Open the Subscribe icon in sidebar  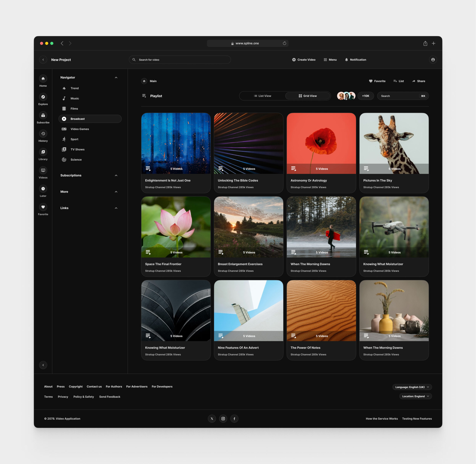(x=43, y=115)
